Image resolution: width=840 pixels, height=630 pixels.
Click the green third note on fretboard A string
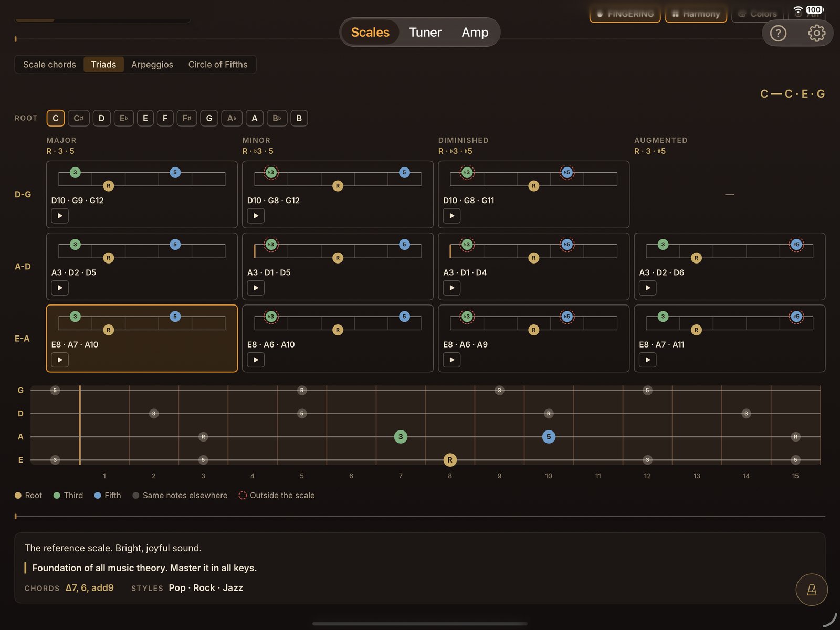tap(401, 437)
